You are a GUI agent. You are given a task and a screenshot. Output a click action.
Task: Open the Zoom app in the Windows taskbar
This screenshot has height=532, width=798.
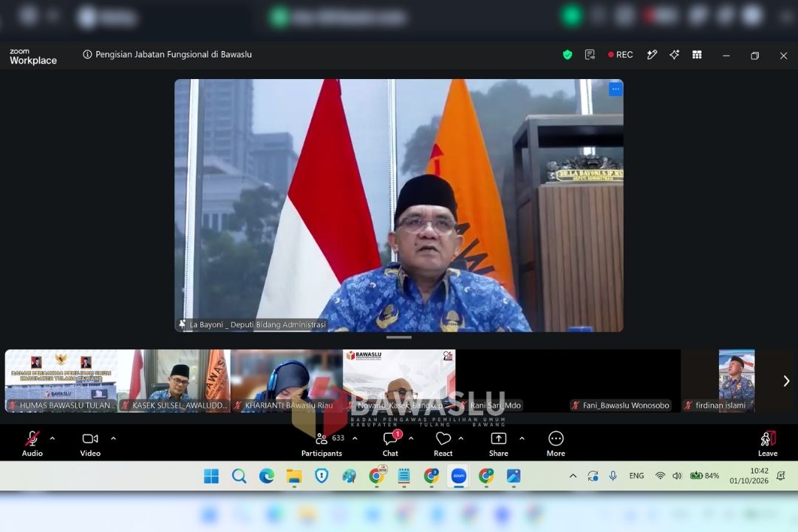tap(459, 476)
